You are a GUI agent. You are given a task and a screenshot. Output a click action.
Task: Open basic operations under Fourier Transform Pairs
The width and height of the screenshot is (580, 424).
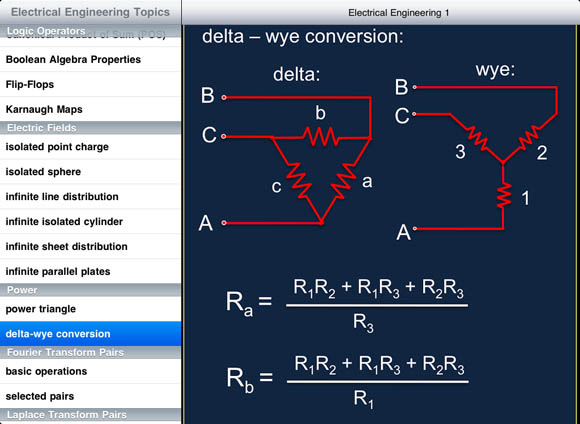point(91,371)
